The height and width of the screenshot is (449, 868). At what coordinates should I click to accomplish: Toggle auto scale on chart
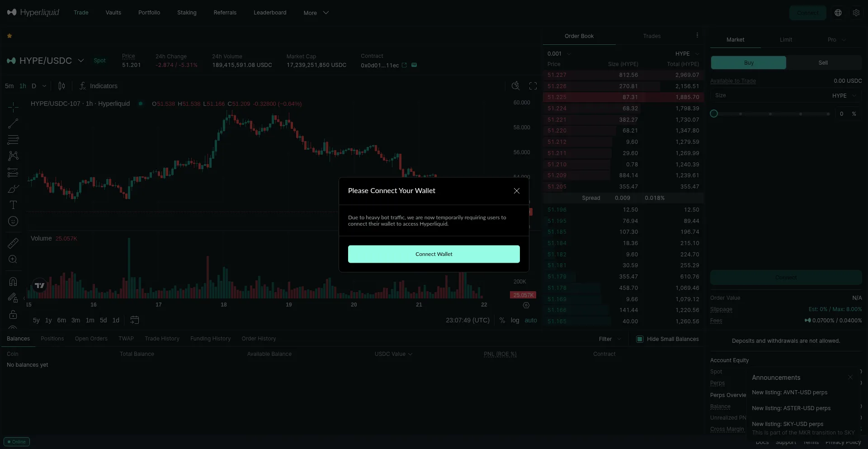point(531,320)
